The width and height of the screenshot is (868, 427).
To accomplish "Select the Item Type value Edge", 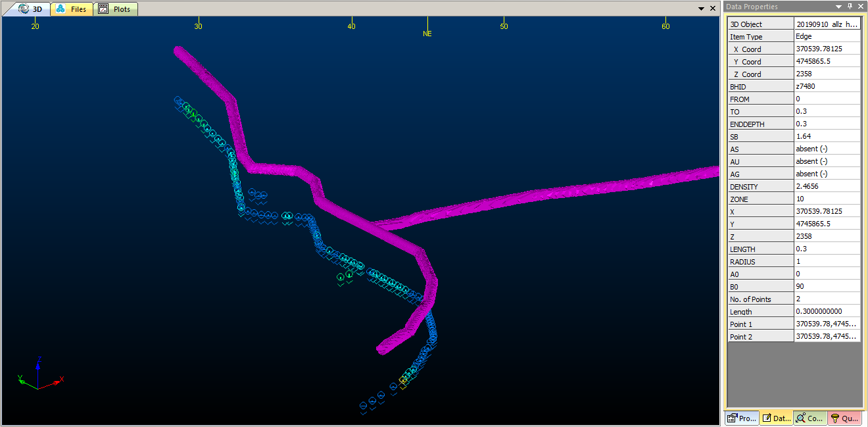I will coord(827,37).
